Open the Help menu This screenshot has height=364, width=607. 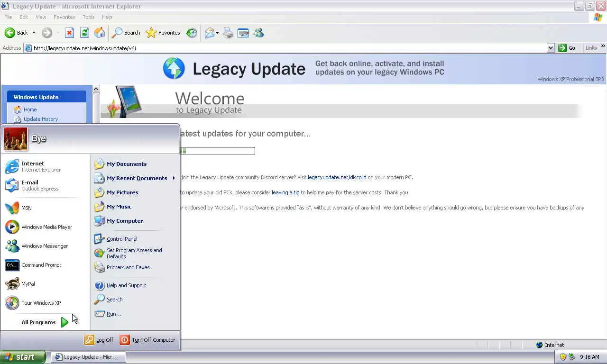tap(107, 17)
